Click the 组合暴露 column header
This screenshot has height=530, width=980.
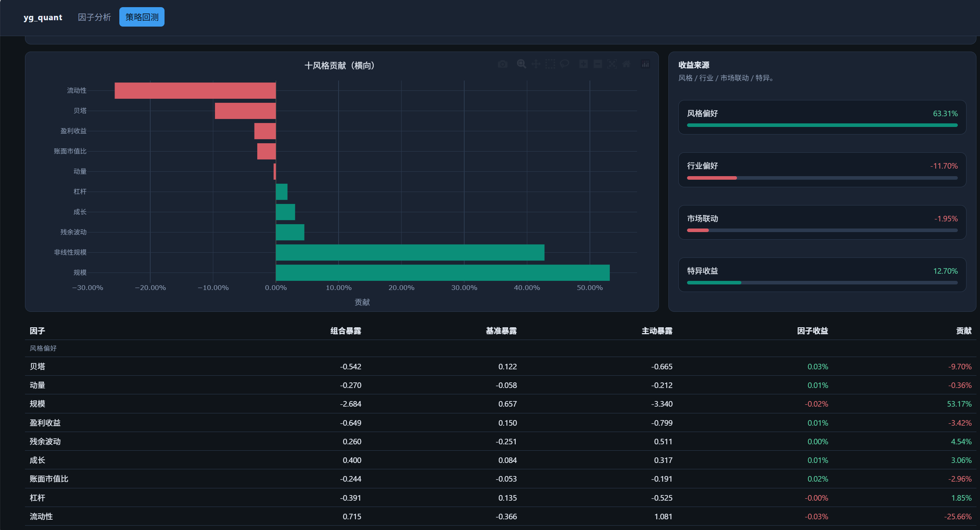coord(346,331)
